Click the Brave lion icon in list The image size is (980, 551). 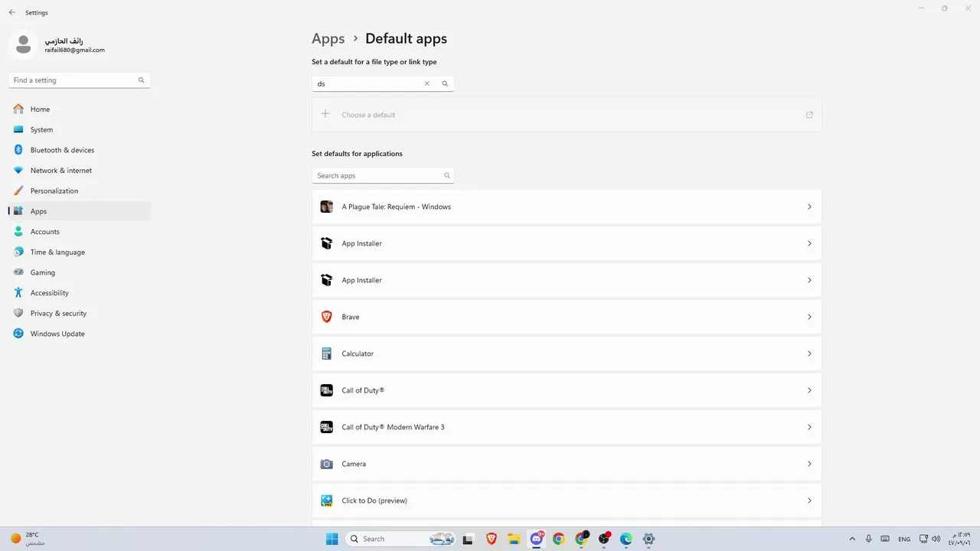pos(327,317)
